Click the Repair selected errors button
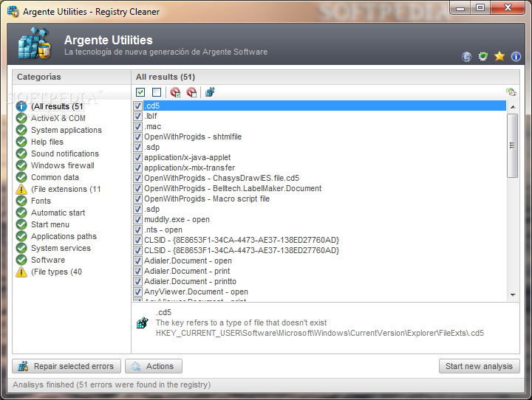This screenshot has width=532, height=400. 66,366
